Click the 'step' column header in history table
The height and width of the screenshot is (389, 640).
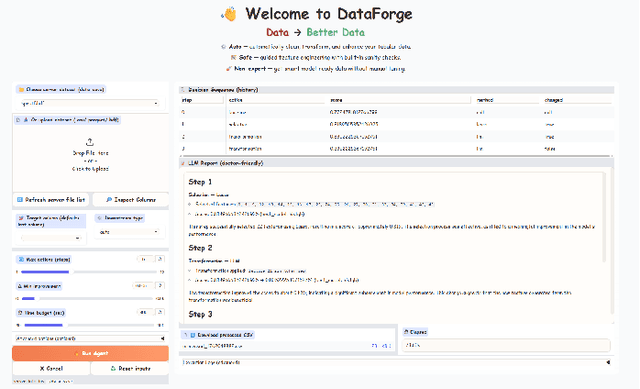coord(202,100)
